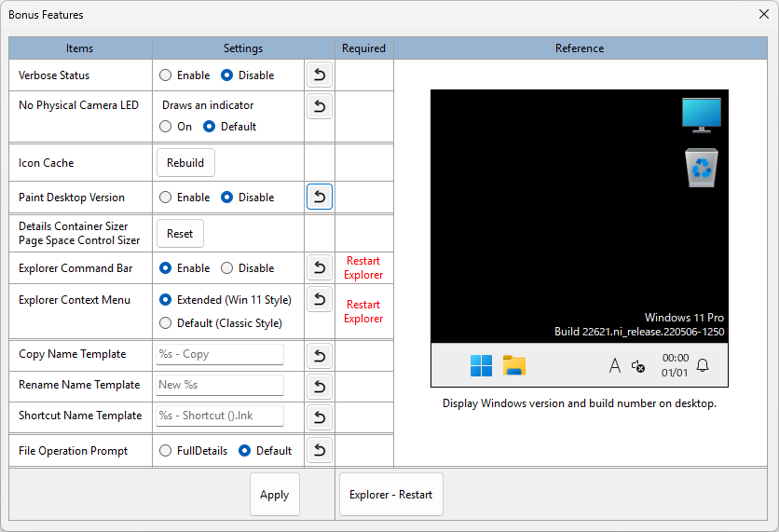Turn On the camera LED indicator
This screenshot has height=532, width=779.
tap(175, 127)
